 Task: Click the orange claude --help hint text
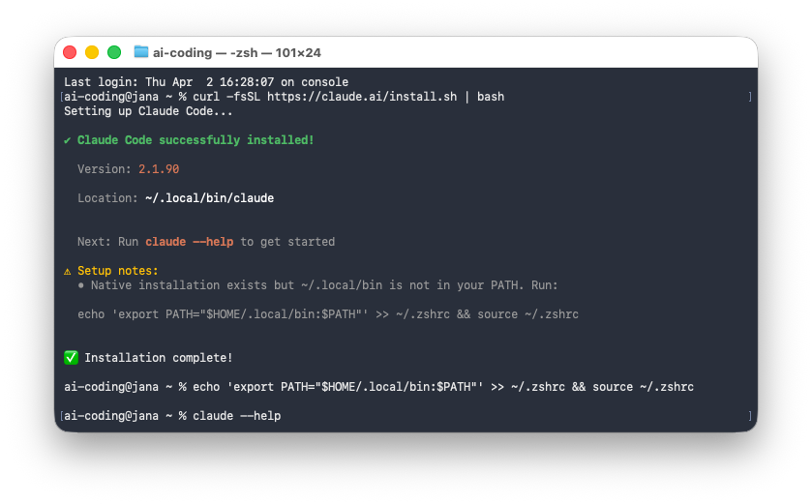pyautogui.click(x=189, y=242)
